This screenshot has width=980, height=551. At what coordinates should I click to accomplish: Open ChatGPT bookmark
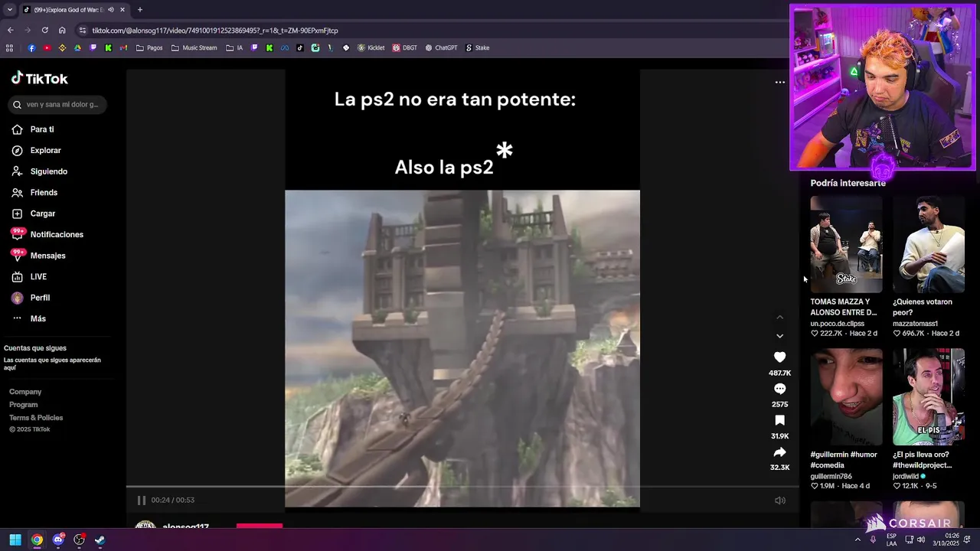pos(441,47)
